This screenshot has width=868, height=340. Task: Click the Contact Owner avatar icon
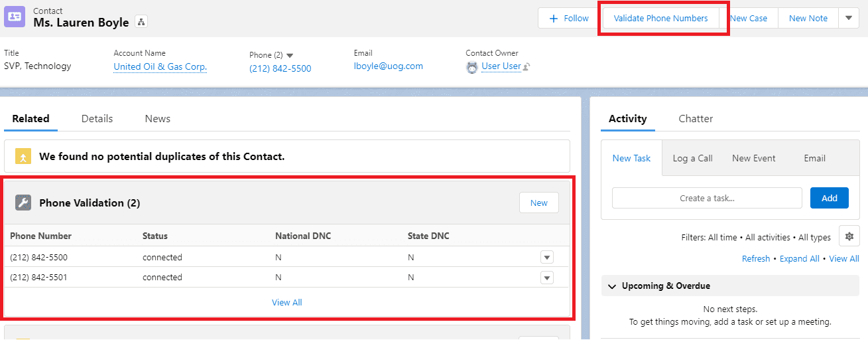[x=471, y=67]
